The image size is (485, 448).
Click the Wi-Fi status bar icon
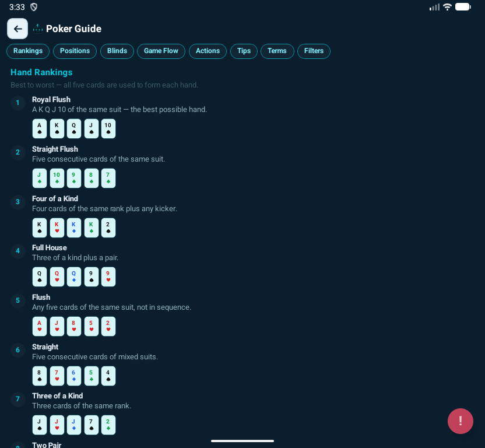447,7
